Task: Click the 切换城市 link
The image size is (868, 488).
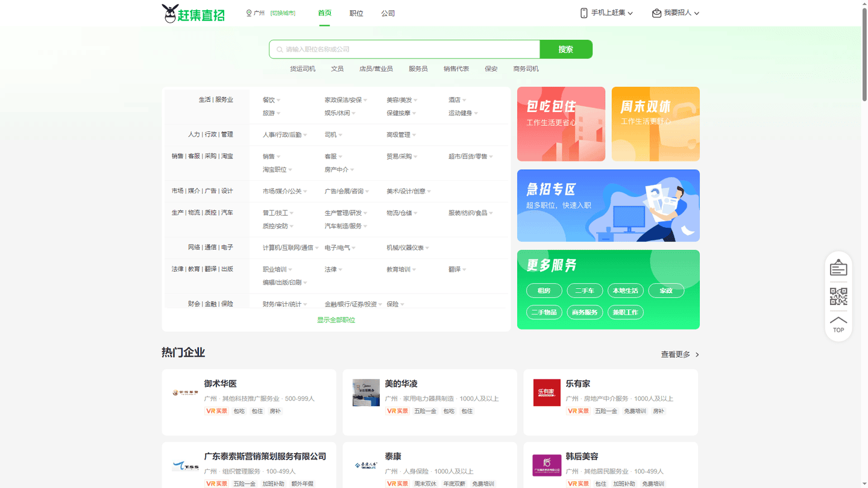Action: pos(283,13)
